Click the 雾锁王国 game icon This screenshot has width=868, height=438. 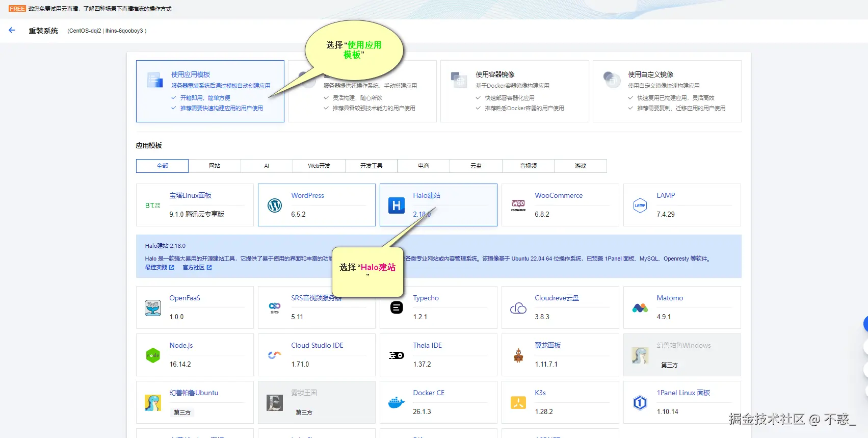275,403
